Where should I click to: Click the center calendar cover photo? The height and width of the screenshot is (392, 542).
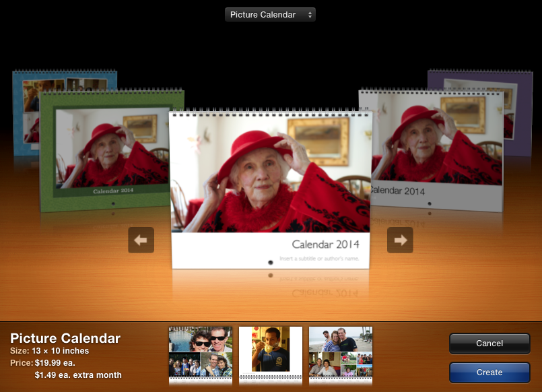coord(270,175)
